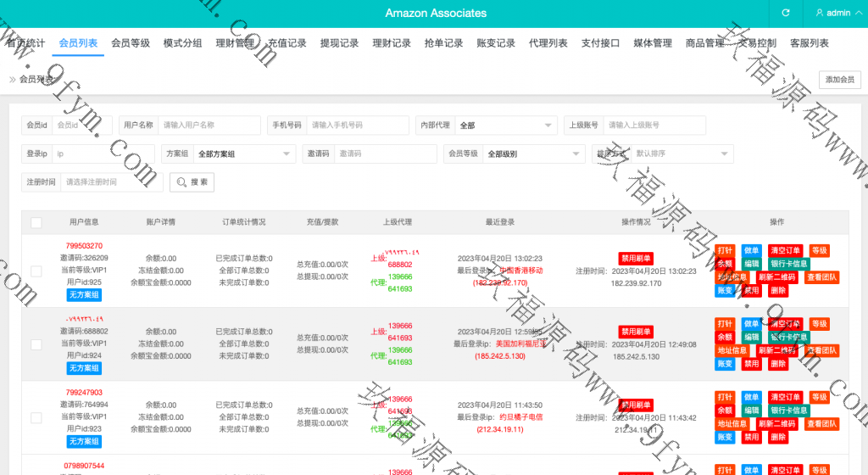Click the 注册时间 date picker field
This screenshot has width=868, height=475.
(111, 182)
